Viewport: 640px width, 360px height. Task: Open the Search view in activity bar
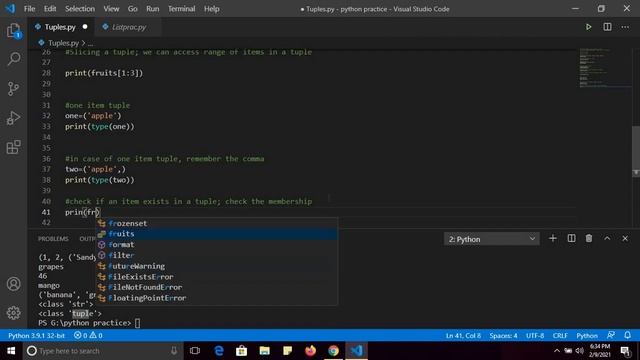(x=13, y=59)
